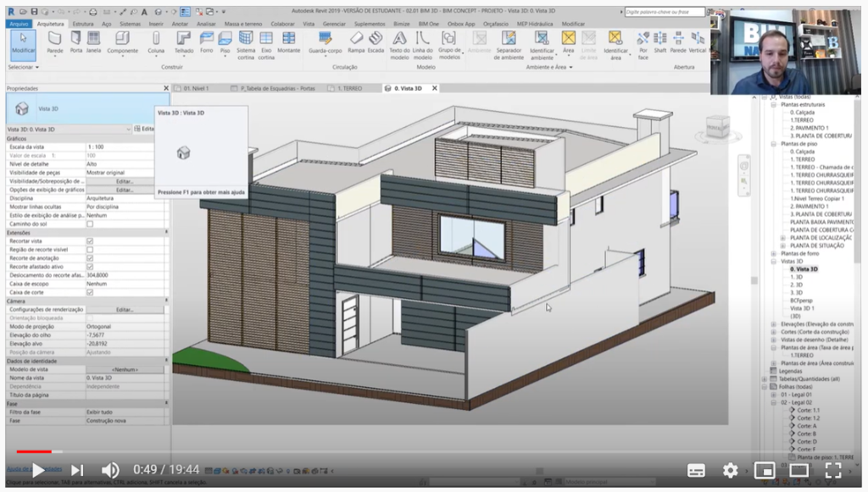Screen dimensions: 868x492
Task: Toggle Caminho do sol checkbox
Action: click(x=90, y=224)
